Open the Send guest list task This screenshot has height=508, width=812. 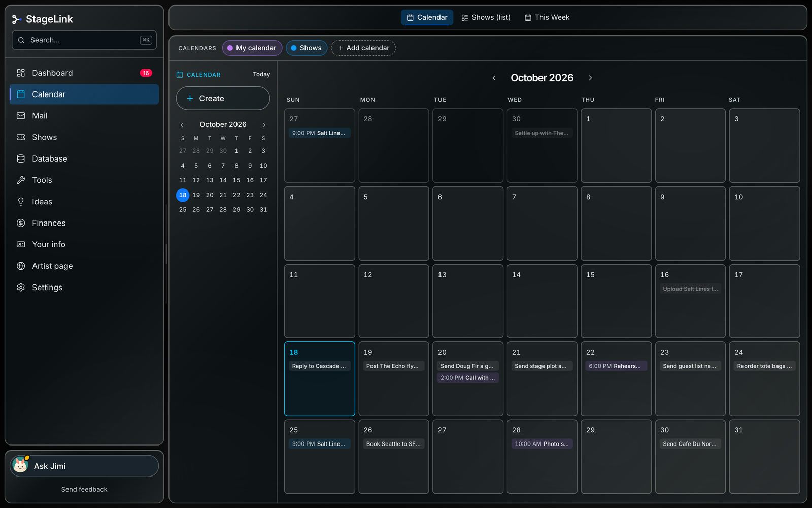[x=690, y=366]
